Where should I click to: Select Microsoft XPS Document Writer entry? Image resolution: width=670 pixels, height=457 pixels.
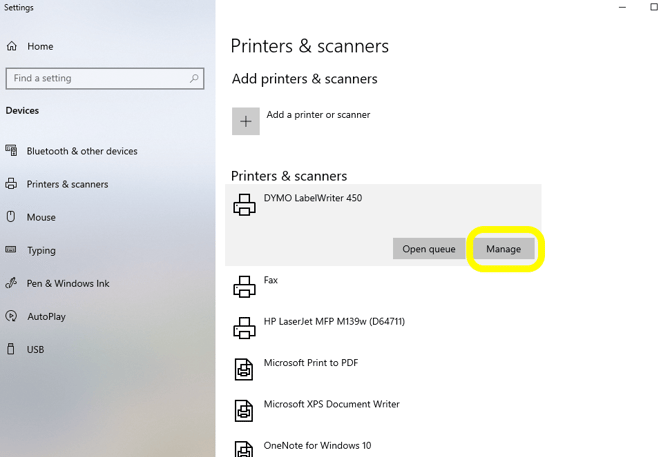(332, 404)
